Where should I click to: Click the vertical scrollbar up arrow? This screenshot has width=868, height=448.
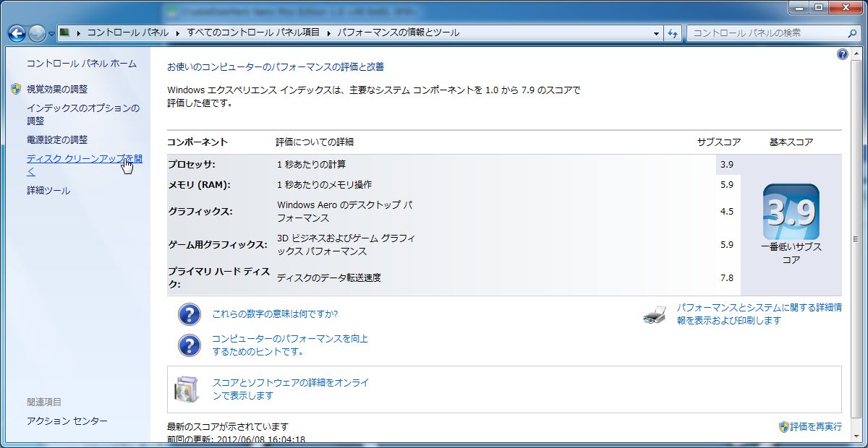tap(858, 54)
